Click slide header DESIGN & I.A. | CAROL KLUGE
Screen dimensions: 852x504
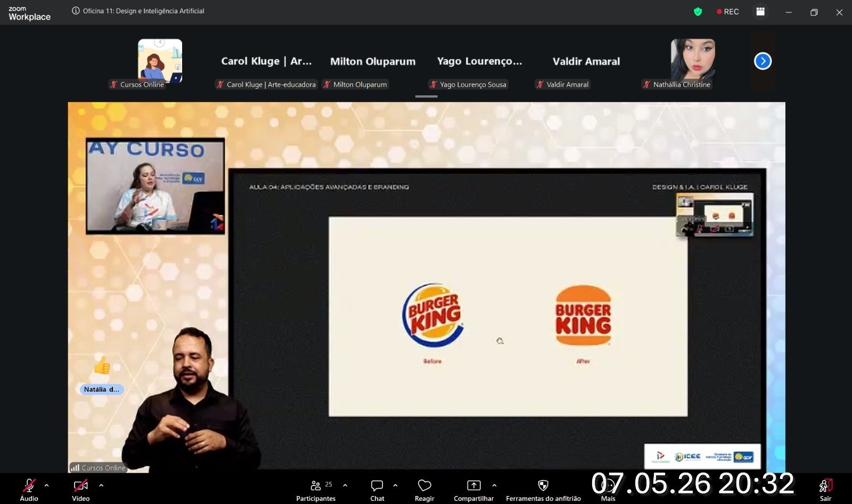pyautogui.click(x=700, y=187)
